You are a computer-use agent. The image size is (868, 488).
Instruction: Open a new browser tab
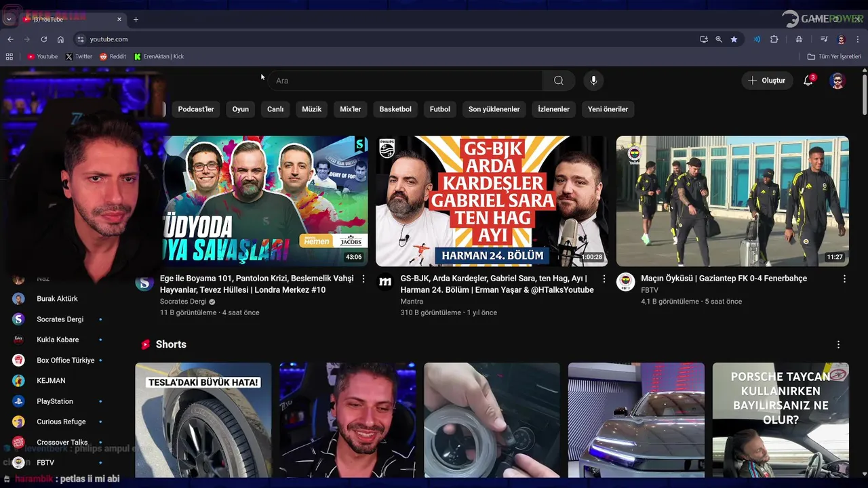pos(136,19)
